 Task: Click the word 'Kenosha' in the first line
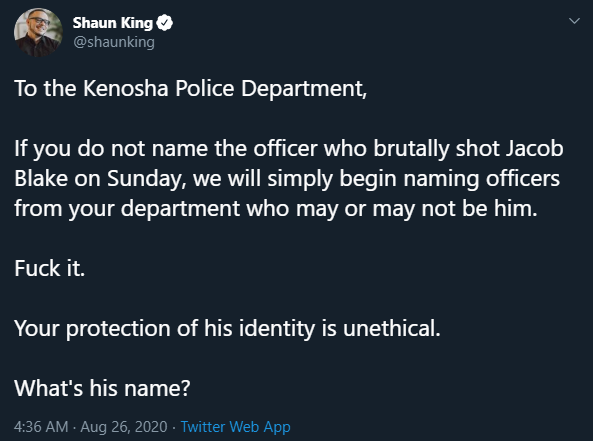click(126, 89)
